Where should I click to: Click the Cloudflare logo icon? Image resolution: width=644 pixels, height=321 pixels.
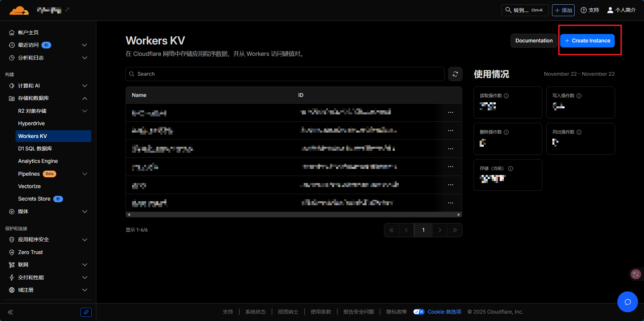click(x=19, y=10)
